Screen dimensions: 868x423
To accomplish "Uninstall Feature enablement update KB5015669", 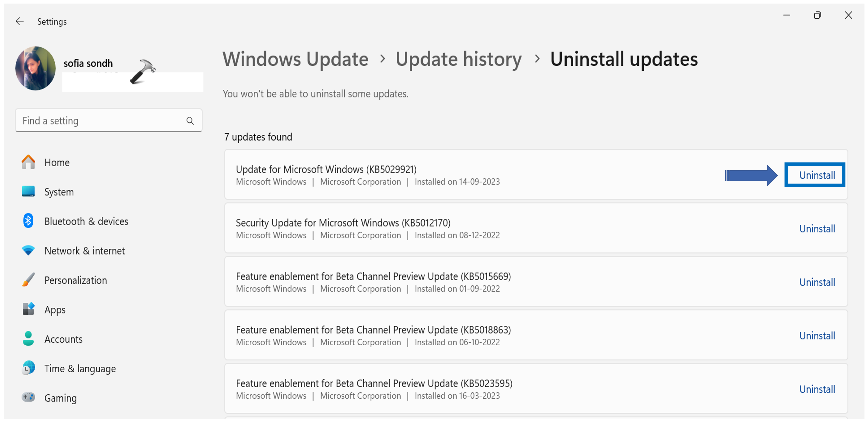I will [817, 283].
